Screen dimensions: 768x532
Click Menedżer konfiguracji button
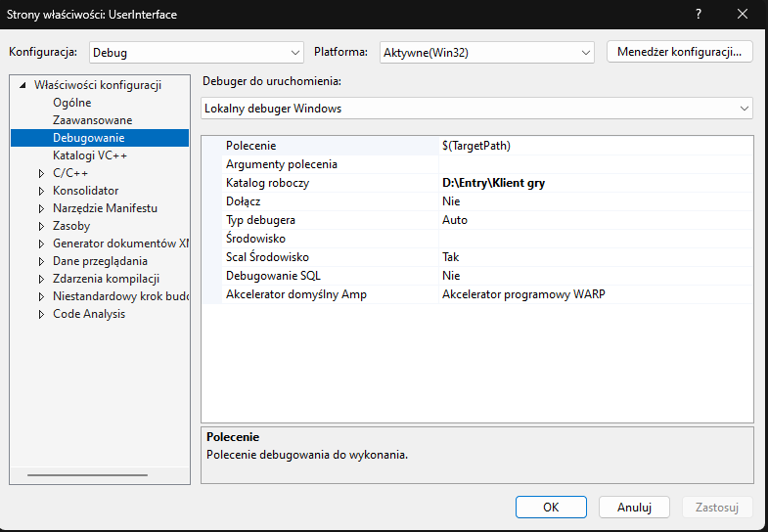pos(680,52)
